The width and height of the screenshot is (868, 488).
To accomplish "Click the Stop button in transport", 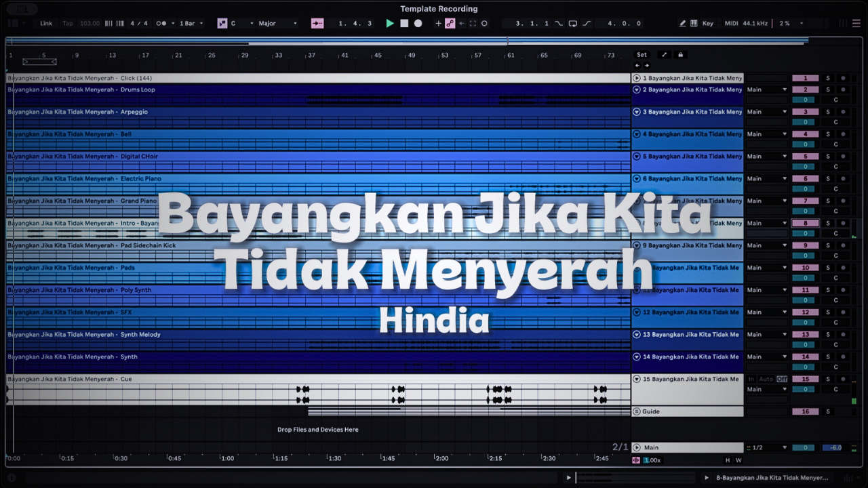I will coord(404,23).
